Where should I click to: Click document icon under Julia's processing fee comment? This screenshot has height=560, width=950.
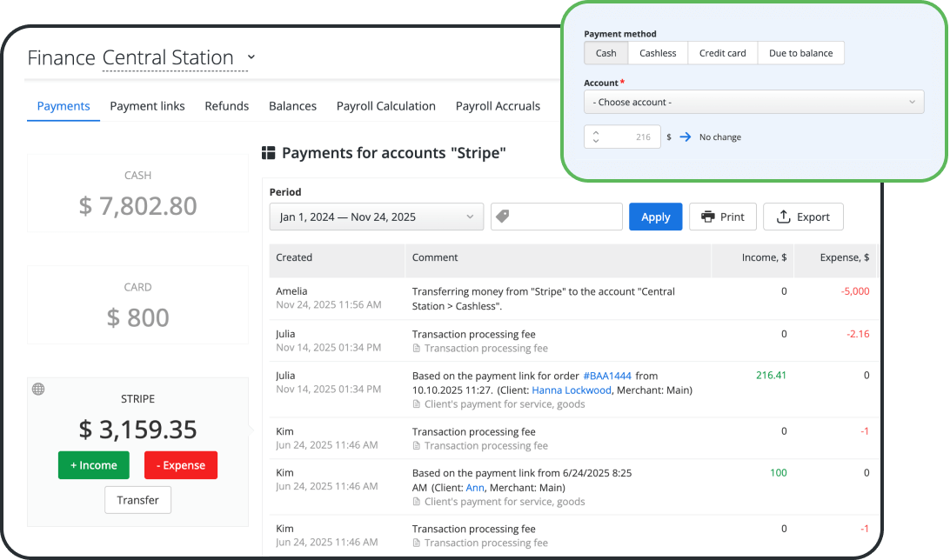[417, 349]
